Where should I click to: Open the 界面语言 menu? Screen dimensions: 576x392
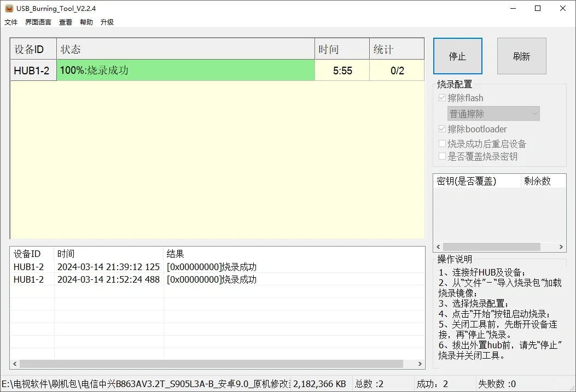point(39,22)
